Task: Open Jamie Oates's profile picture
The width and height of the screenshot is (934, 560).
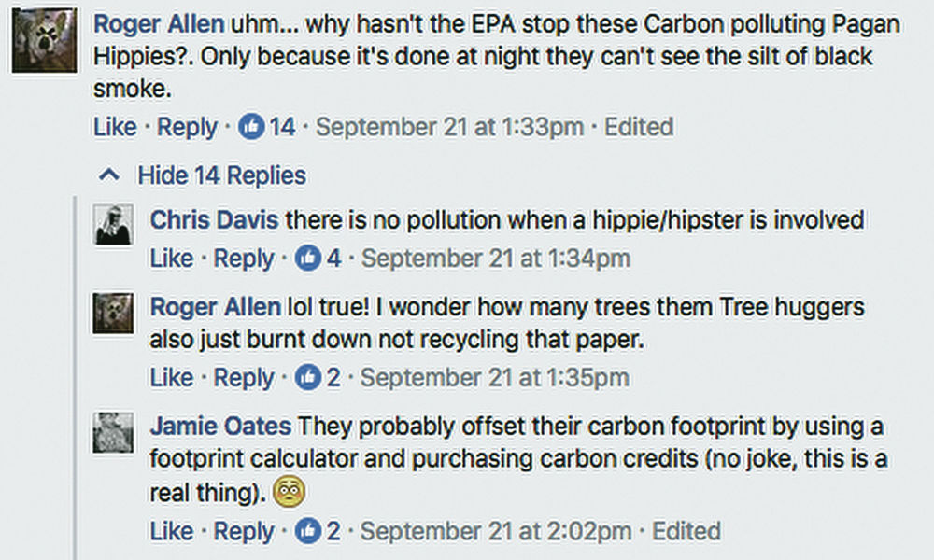Action: point(113,432)
